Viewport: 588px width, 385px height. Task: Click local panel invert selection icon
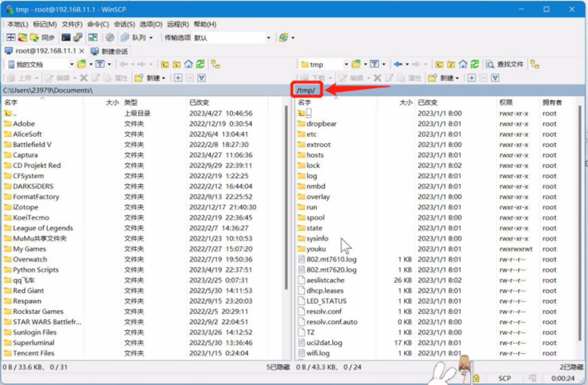pos(202,78)
